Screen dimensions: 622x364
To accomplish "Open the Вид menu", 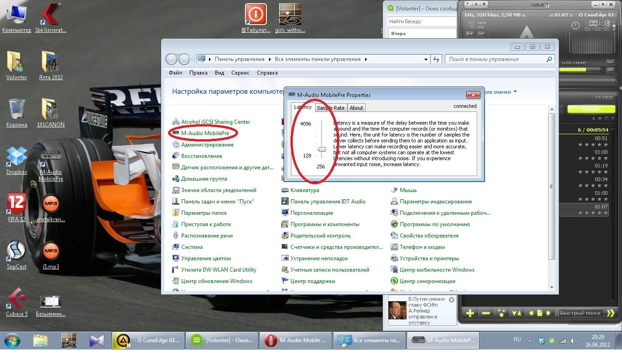I will (x=219, y=73).
